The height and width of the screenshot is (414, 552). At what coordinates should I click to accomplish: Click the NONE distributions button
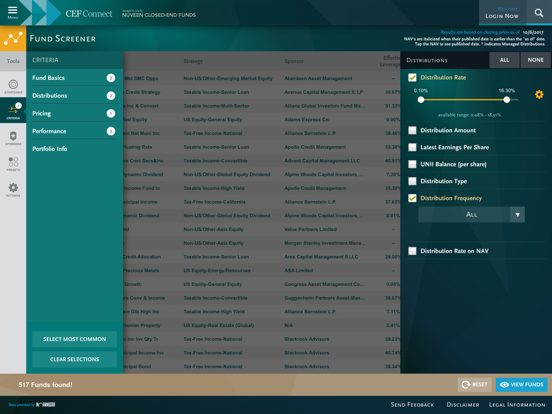coord(535,60)
